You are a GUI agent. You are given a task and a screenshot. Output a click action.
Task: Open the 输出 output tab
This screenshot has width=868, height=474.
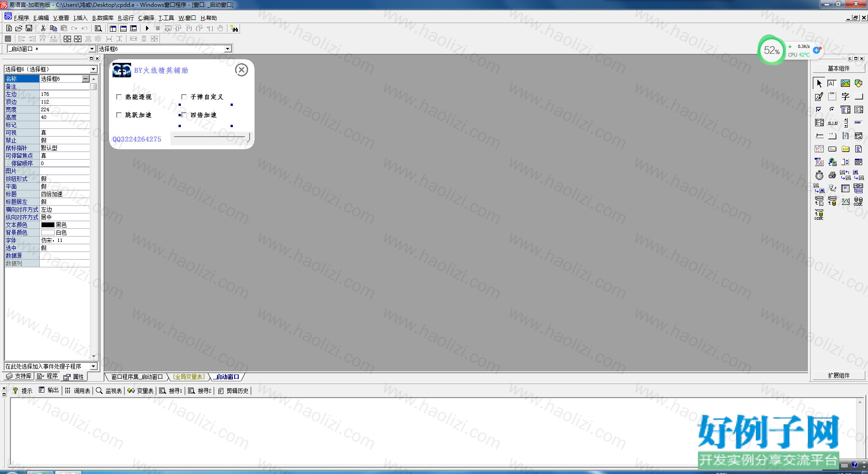coord(49,390)
